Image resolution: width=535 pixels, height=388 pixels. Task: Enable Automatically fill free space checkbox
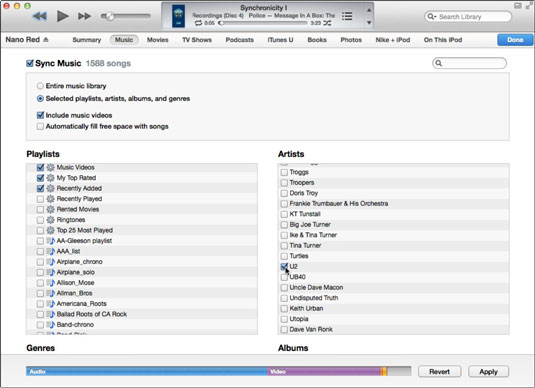40,127
